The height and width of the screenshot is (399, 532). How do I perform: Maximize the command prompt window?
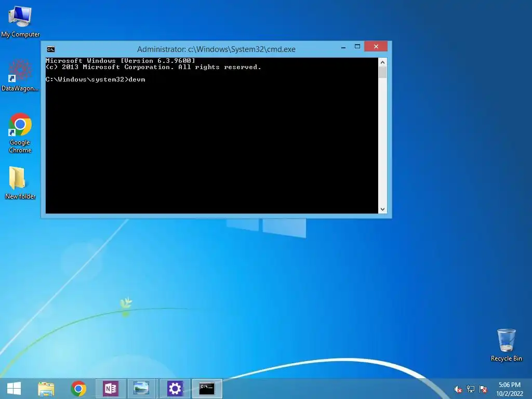(357, 46)
